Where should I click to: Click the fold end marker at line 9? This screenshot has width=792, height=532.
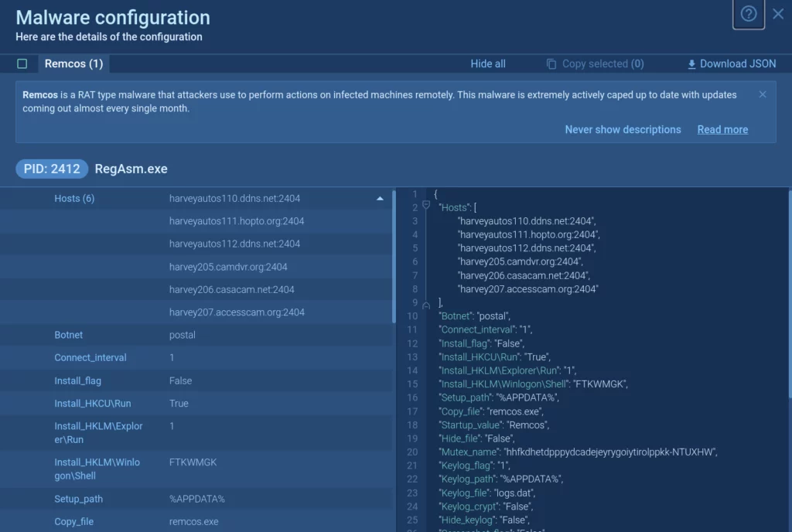(x=426, y=305)
